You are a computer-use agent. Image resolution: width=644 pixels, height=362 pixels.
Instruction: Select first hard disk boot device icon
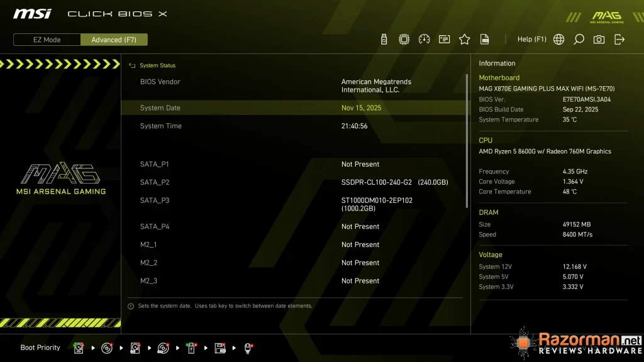(x=79, y=348)
